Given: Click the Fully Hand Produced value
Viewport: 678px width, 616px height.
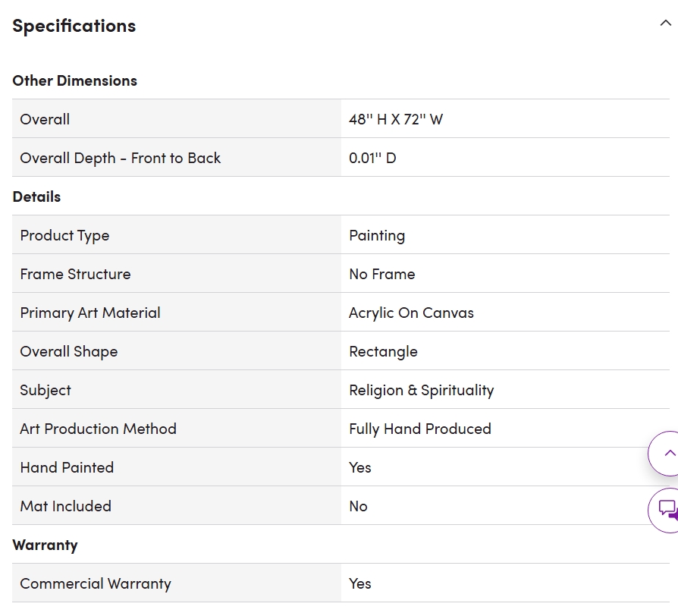Looking at the screenshot, I should [420, 429].
